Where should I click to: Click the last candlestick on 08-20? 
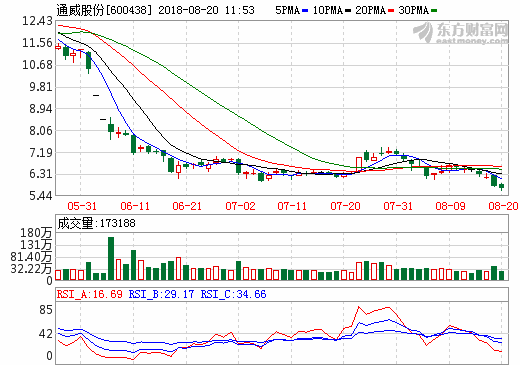[501, 186]
